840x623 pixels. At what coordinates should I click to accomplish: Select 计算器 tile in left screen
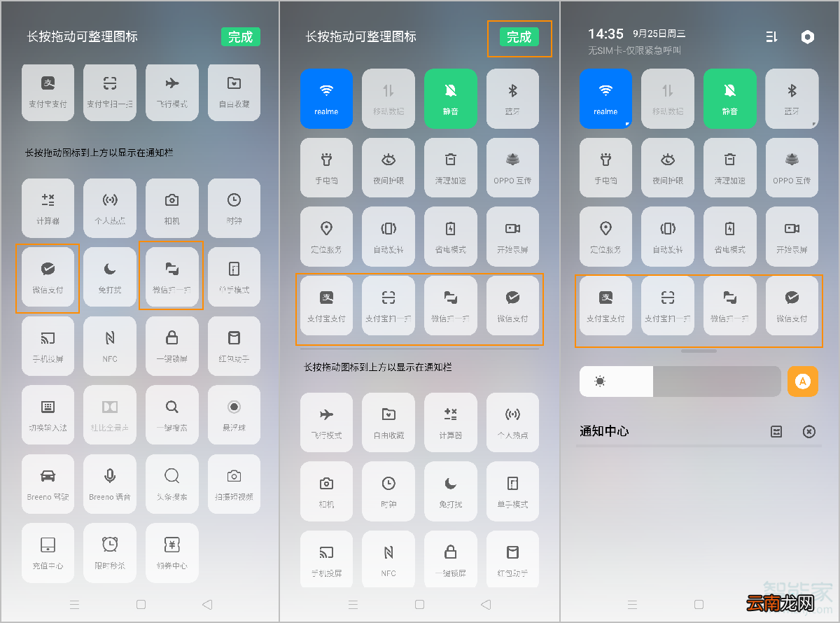48,209
